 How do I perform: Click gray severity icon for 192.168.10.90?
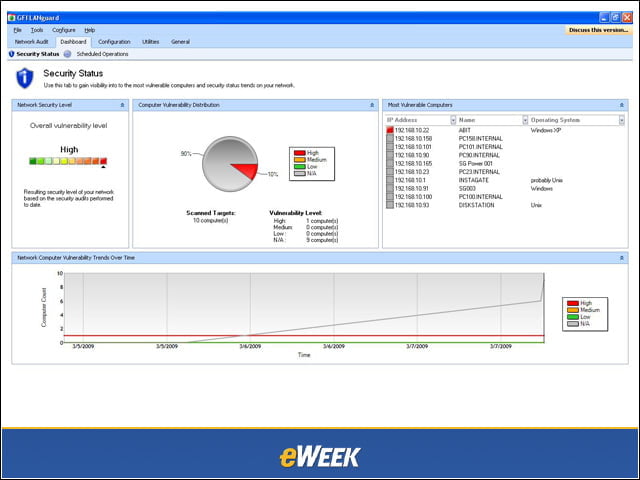tap(390, 155)
